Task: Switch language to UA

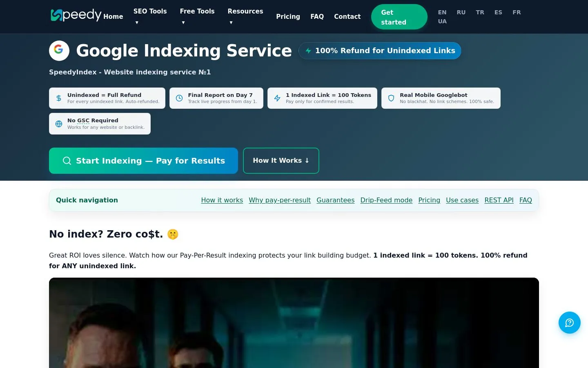Action: (x=442, y=21)
